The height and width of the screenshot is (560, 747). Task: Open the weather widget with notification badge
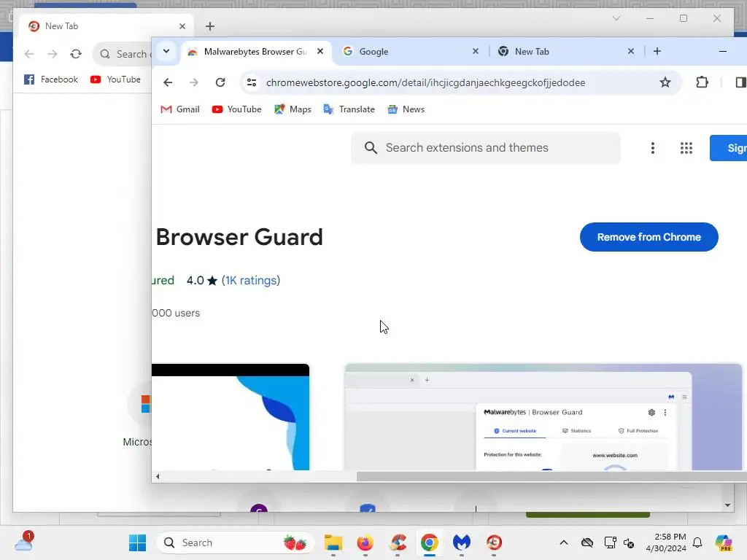click(24, 542)
